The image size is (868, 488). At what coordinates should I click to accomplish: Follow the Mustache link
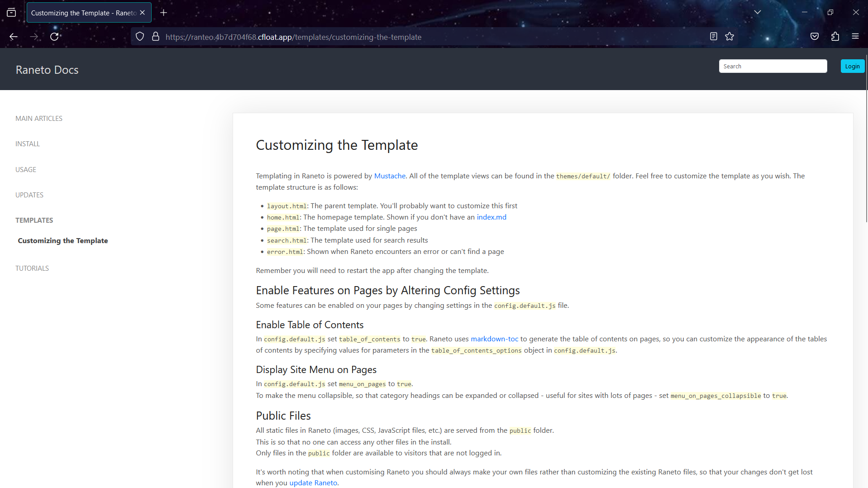point(390,176)
